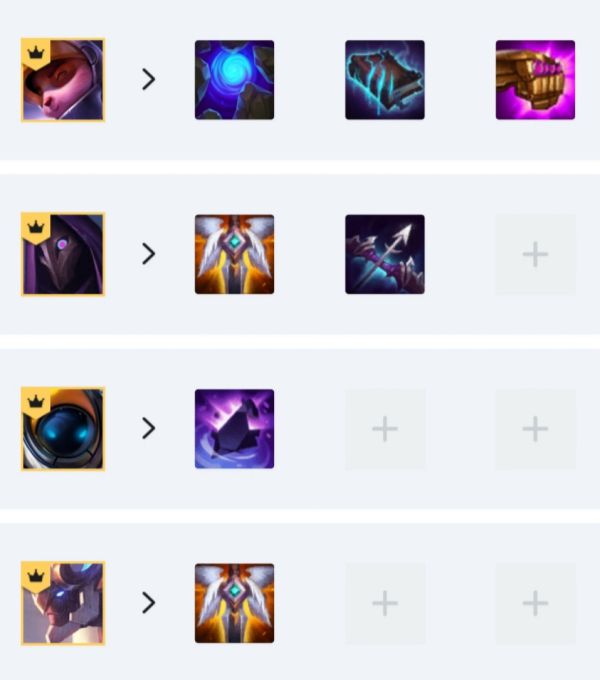Select the Teemo champion portrait
Image resolution: width=600 pixels, height=680 pixels.
pyautogui.click(x=63, y=80)
